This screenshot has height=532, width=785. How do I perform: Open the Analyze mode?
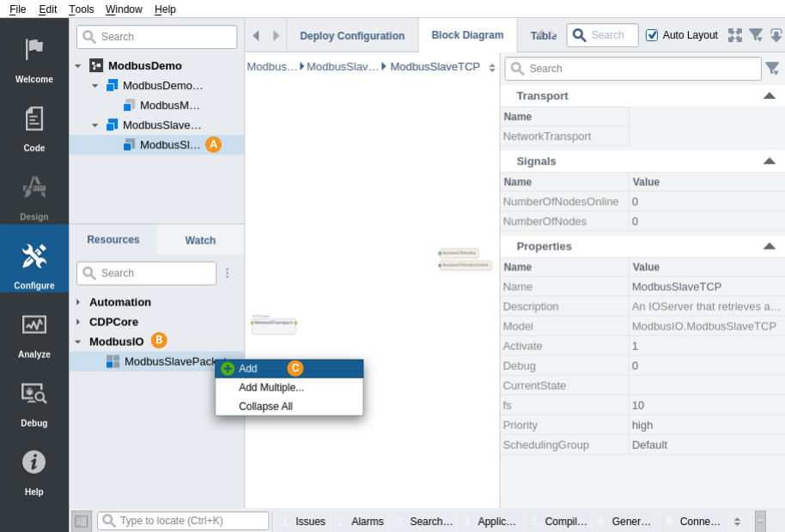point(33,335)
